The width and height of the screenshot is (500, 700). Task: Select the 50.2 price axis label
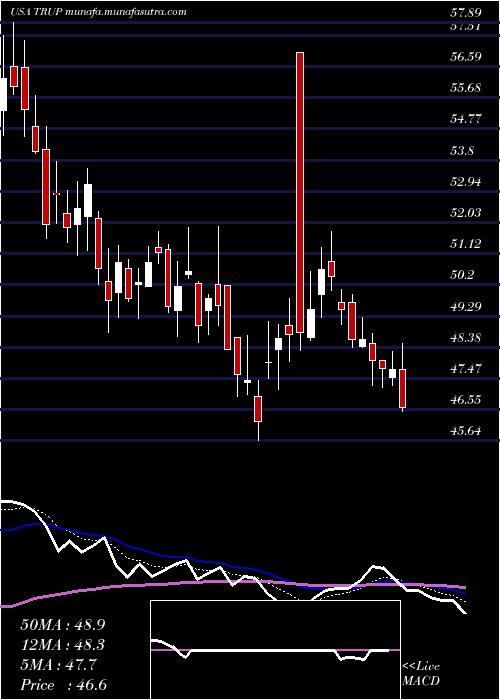click(x=464, y=275)
